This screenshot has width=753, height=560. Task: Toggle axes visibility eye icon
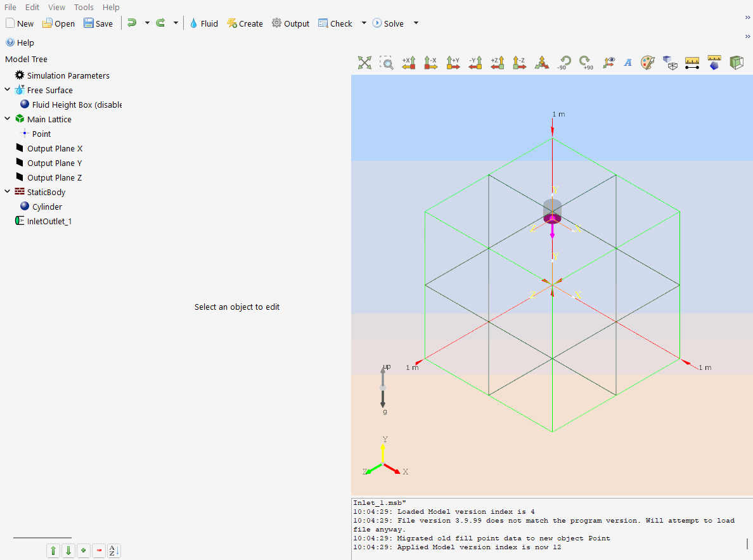(x=608, y=62)
